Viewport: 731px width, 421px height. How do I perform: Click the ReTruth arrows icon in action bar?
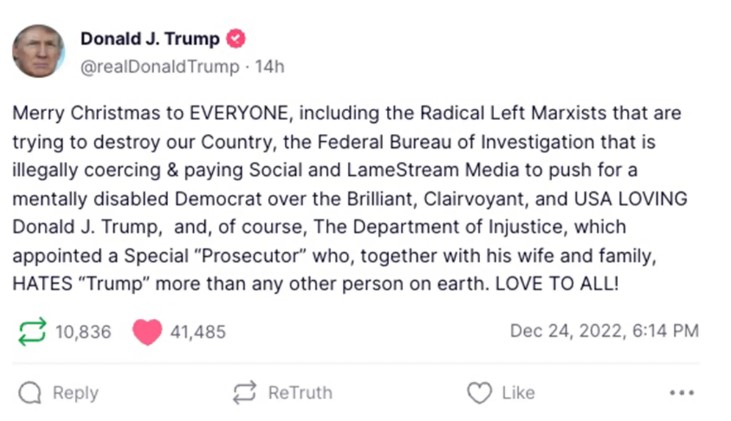point(244,392)
